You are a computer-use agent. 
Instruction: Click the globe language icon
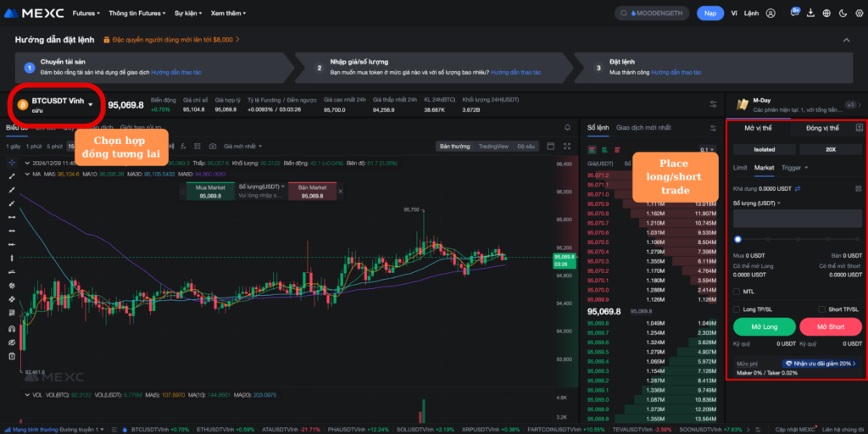click(827, 14)
